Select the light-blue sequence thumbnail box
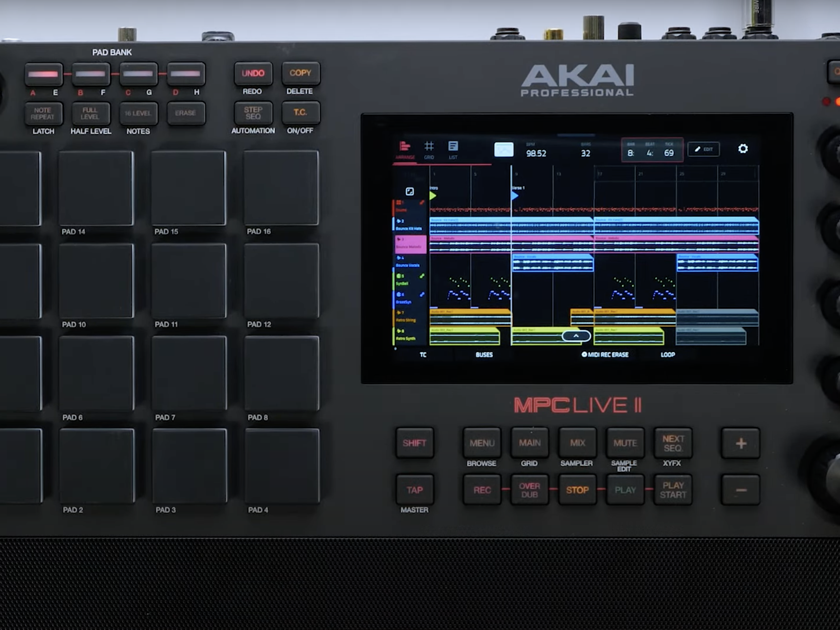Viewport: 840px width, 630px height. click(504, 150)
